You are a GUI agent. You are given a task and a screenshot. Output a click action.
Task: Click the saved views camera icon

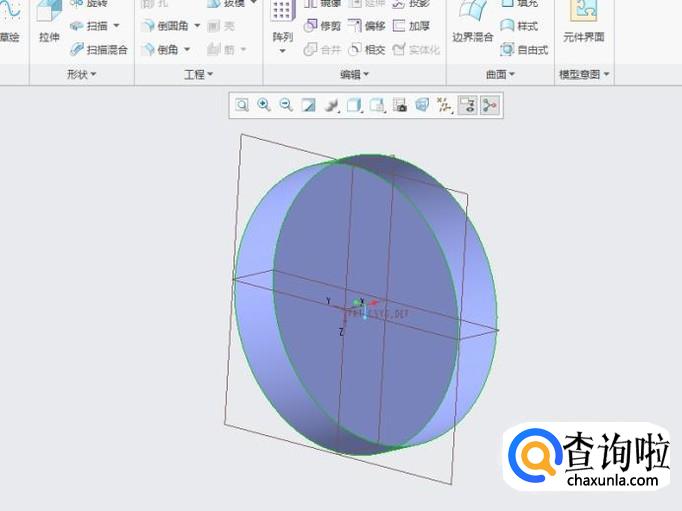(x=399, y=105)
